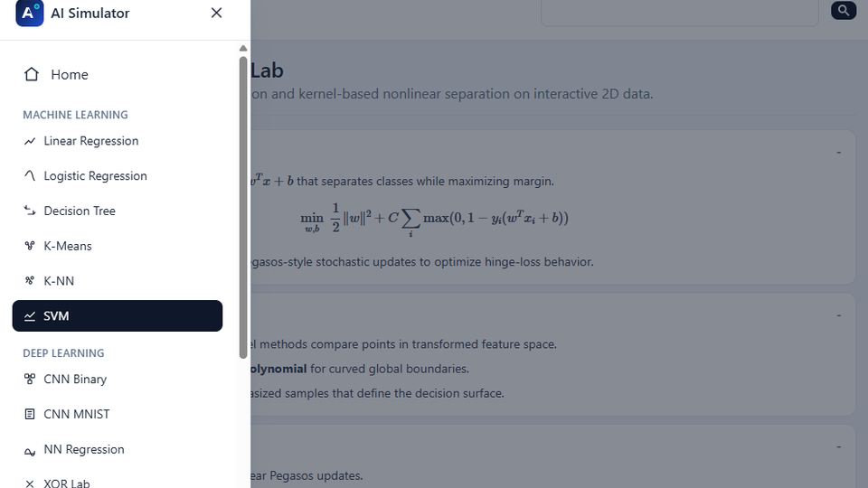Collapse the kernel methods card
The image size is (868, 488).
839,314
